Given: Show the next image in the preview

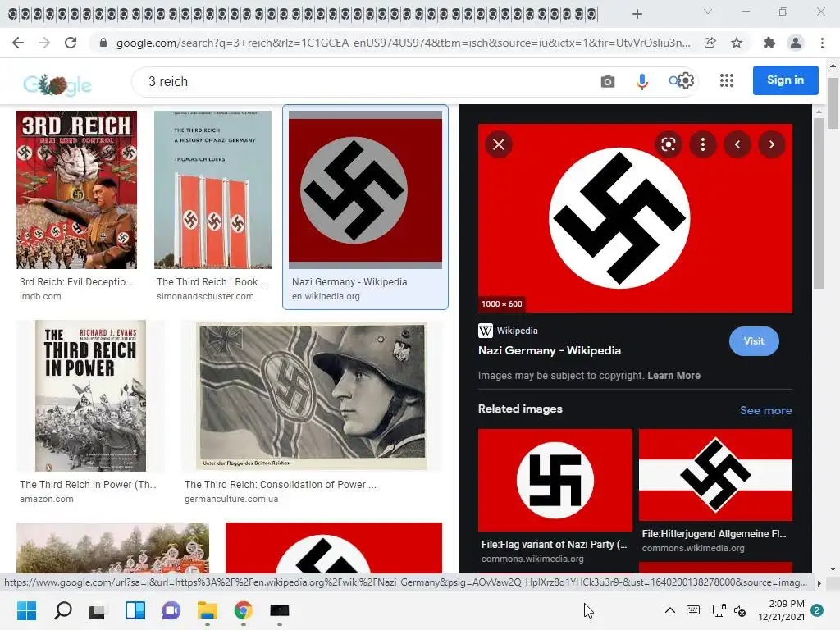Looking at the screenshot, I should click(x=772, y=144).
